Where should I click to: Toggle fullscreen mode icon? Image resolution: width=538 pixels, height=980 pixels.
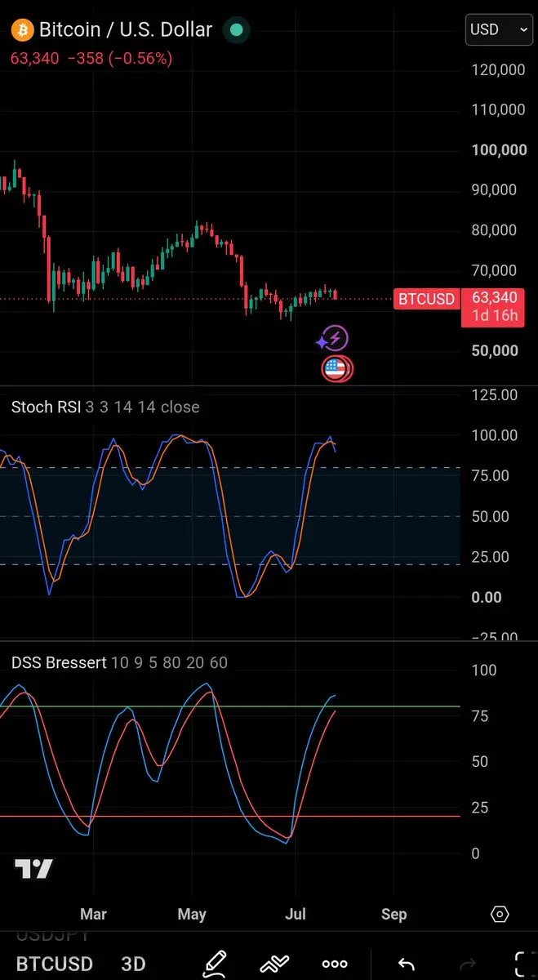(x=523, y=964)
